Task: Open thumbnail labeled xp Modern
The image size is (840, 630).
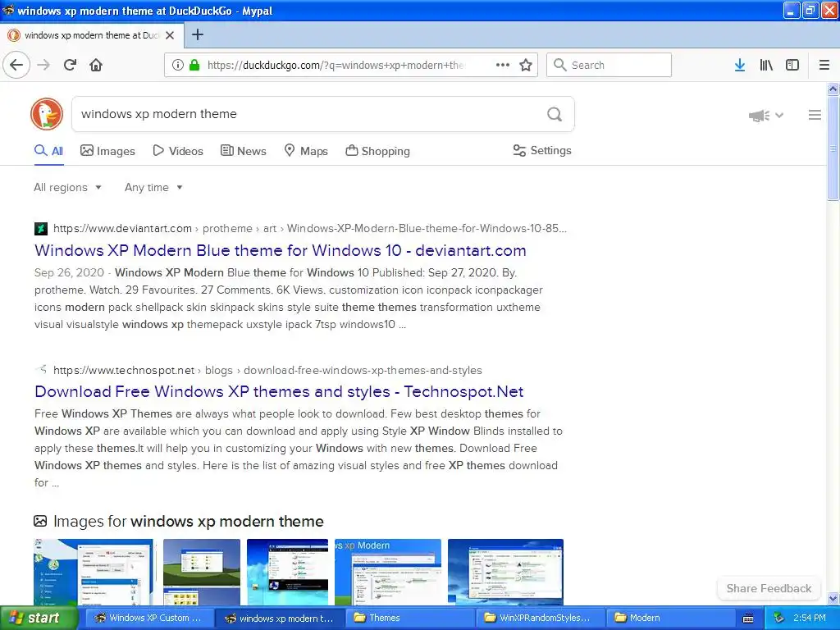Action: pyautogui.click(x=388, y=572)
